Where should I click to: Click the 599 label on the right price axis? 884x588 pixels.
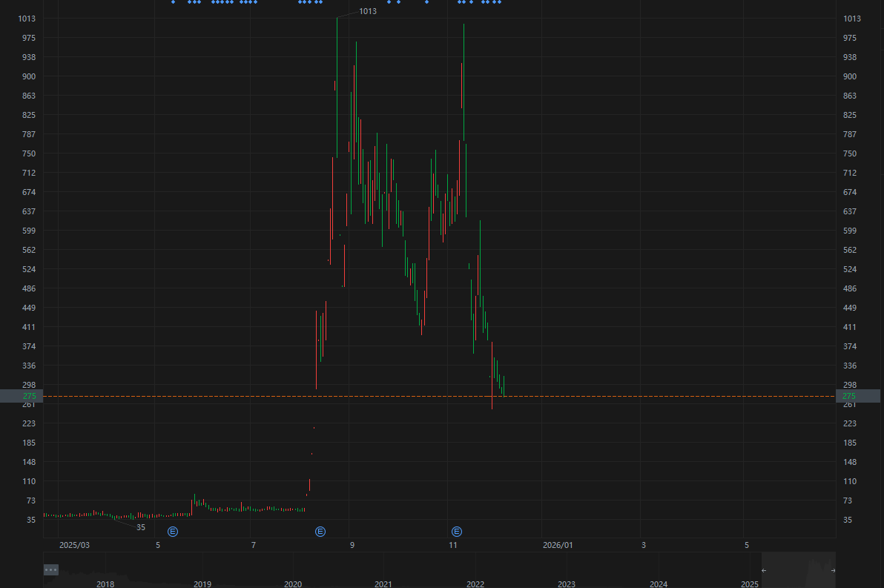[x=850, y=231]
